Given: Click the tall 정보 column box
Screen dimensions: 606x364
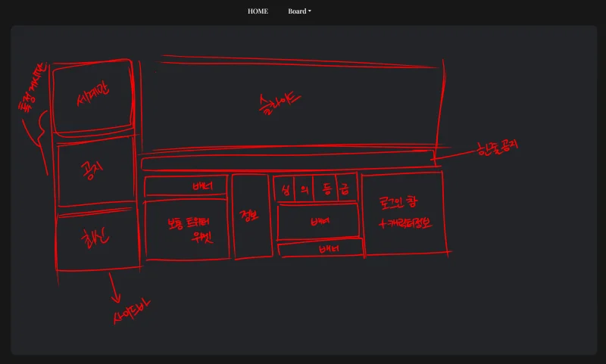Looking at the screenshot, I should 252,216.
